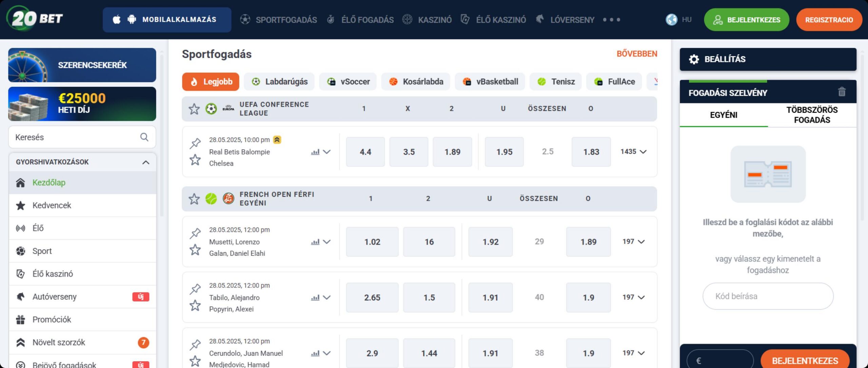The height and width of the screenshot is (368, 868).
Task: Click the trash icon on Fogadási szelvény
Action: 843,92
